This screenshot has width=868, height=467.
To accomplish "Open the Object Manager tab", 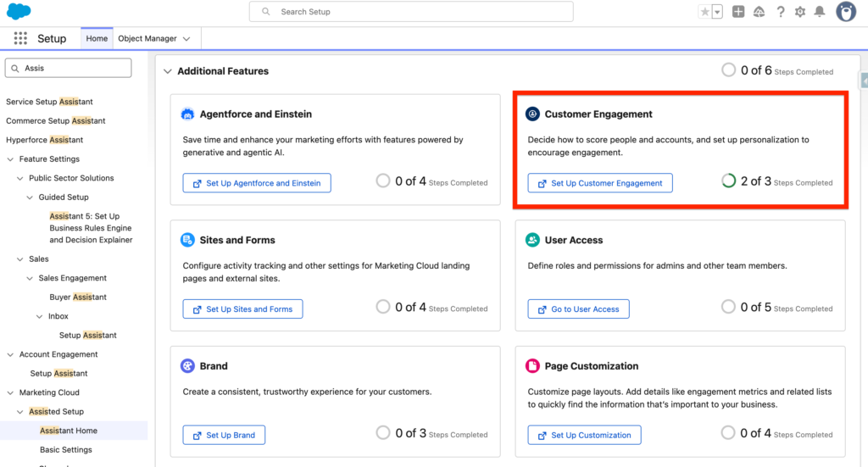I will click(x=147, y=39).
